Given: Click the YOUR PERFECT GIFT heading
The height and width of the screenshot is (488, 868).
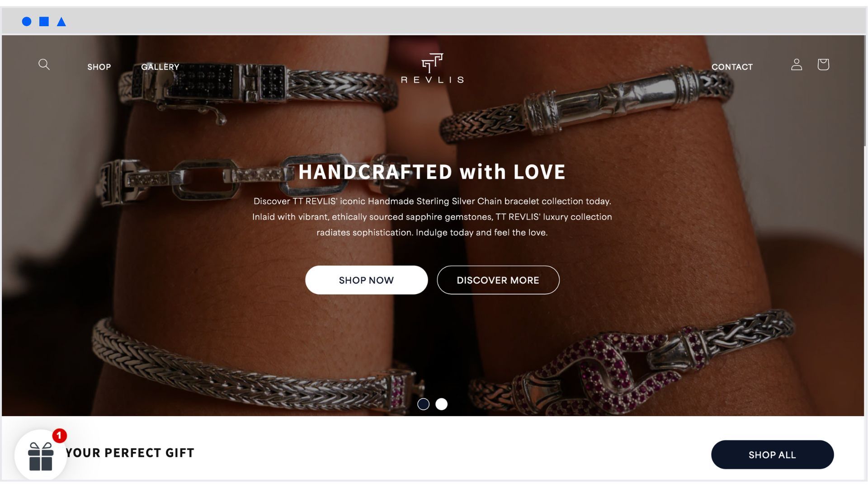Looking at the screenshot, I should coord(130,453).
